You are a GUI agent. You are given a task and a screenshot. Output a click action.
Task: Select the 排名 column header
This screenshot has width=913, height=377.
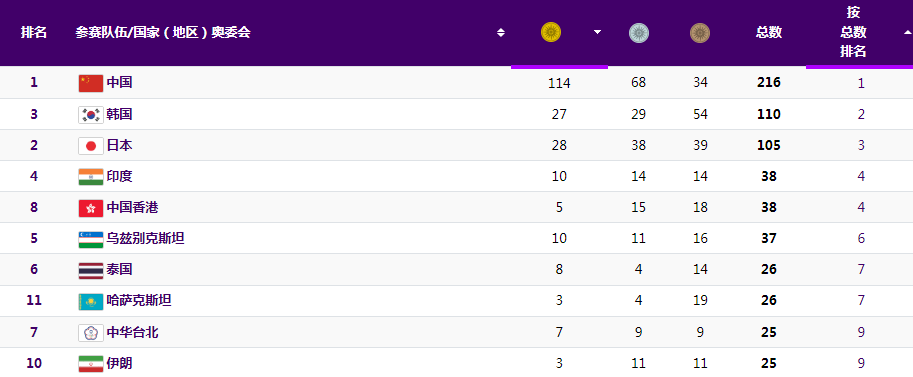34,33
